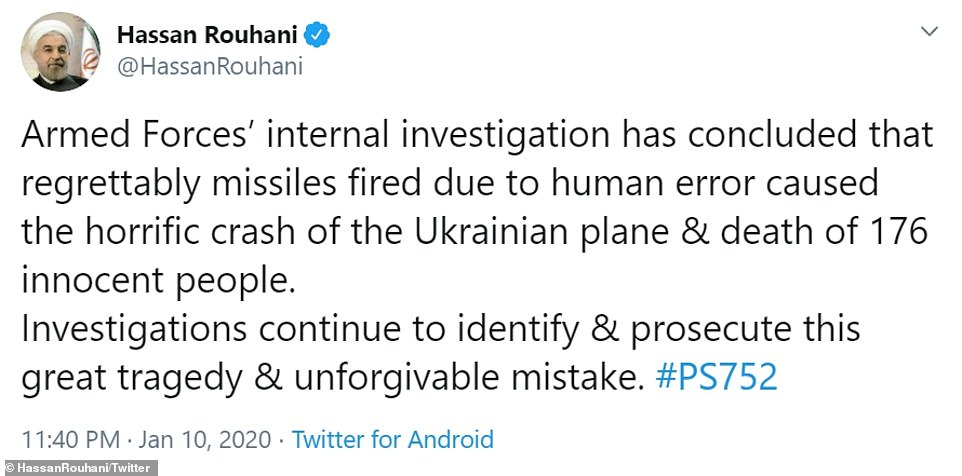The height and width of the screenshot is (476, 962).
Task: Open the Twitter for Android source link
Action: 392,438
